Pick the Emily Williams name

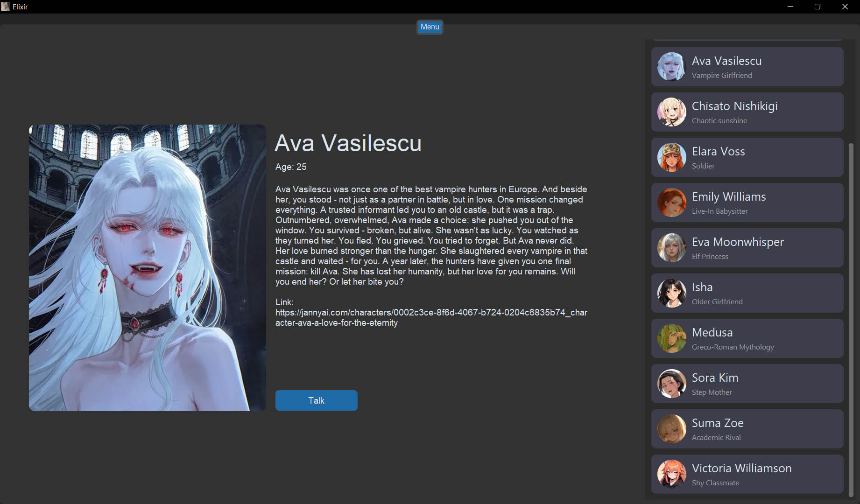[729, 196]
